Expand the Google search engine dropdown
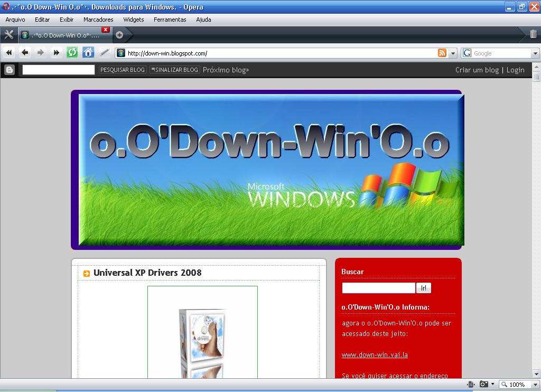The height and width of the screenshot is (392, 541). pos(535,53)
